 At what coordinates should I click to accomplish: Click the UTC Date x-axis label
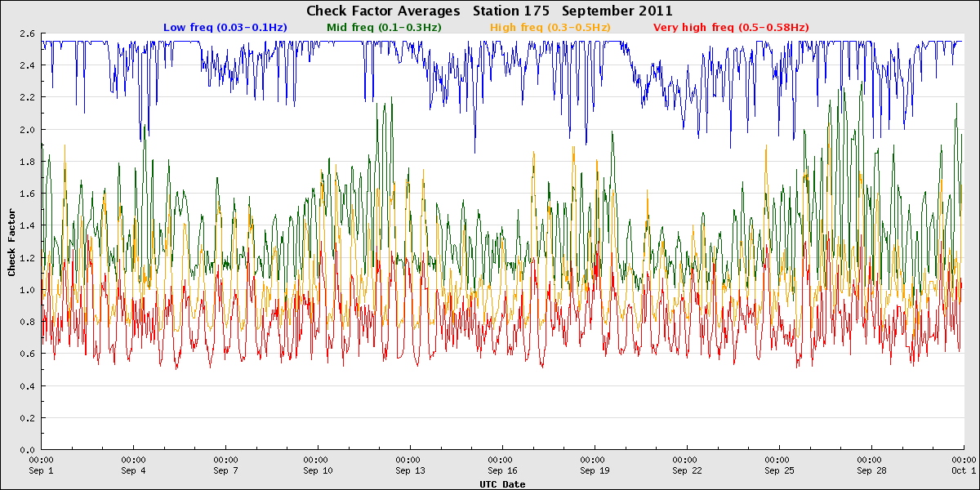pos(502,484)
